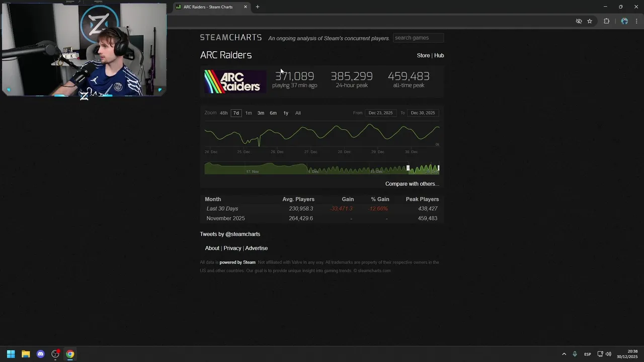This screenshot has width=644, height=362.
Task: Open the taskbar app with red badge
Action: pos(55,354)
